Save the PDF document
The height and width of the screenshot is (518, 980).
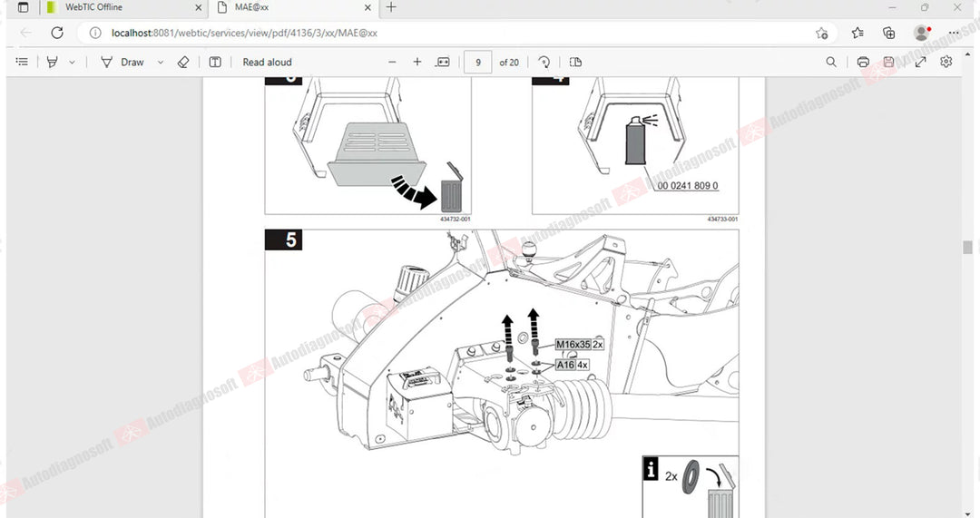point(888,62)
